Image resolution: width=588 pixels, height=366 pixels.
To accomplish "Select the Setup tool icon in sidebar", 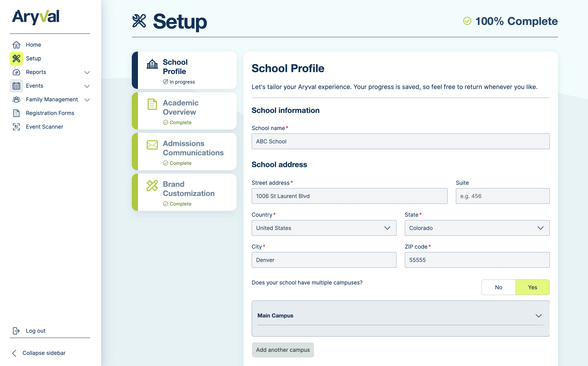I will click(x=16, y=58).
